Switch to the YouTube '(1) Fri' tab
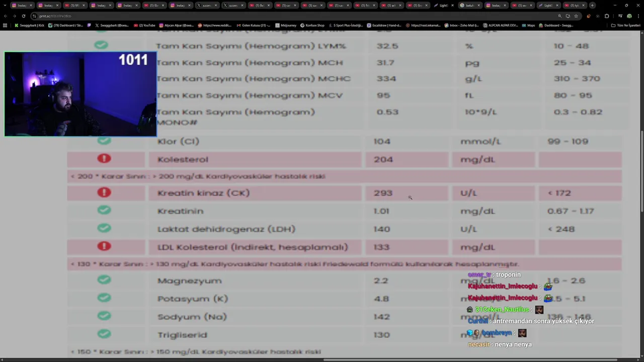Viewport: 644px width, 362px height. point(365,5)
